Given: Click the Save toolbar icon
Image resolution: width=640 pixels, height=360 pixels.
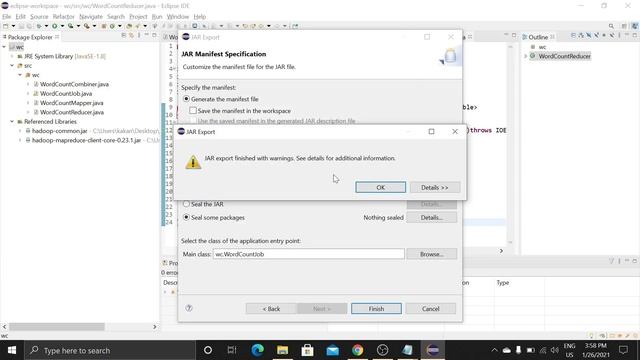Looking at the screenshot, I should [x=21, y=26].
